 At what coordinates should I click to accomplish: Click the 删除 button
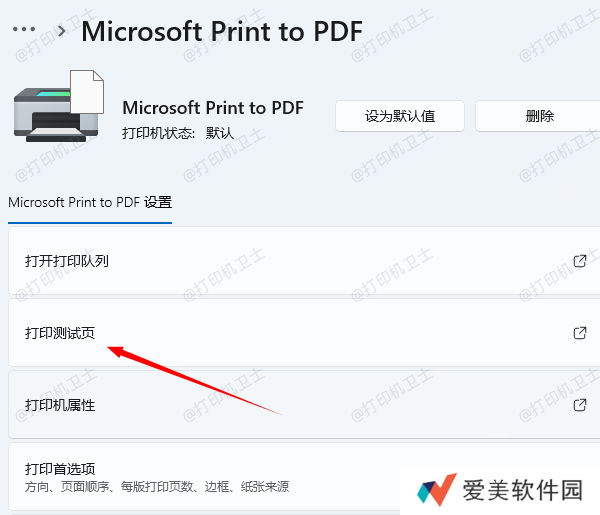(539, 116)
